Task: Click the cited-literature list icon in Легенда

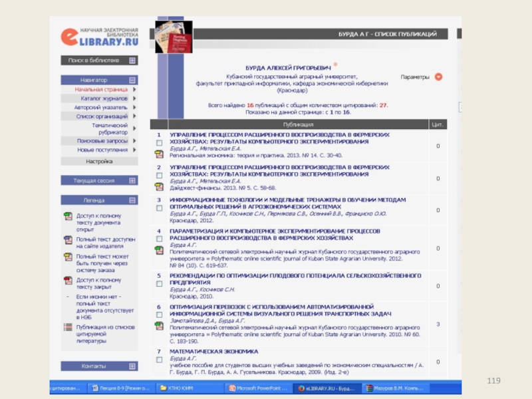Action: click(67, 327)
